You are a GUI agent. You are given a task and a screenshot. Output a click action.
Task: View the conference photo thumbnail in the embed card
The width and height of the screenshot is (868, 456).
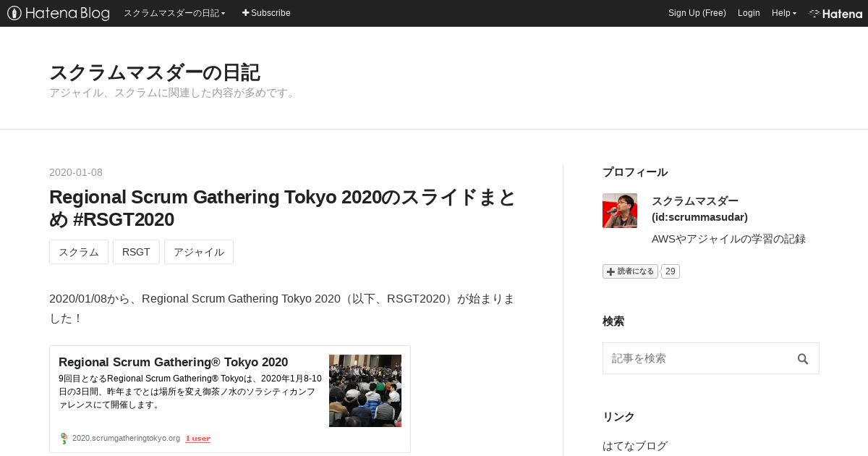365,391
